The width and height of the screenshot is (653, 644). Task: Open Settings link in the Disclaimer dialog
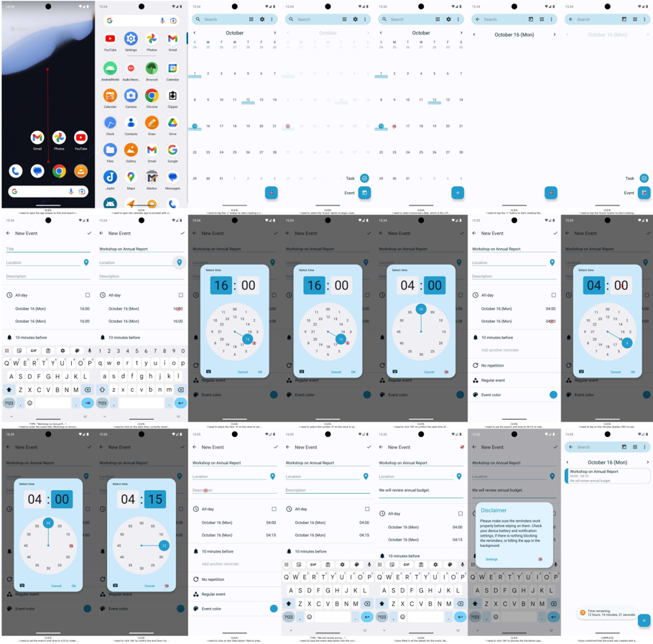491,559
